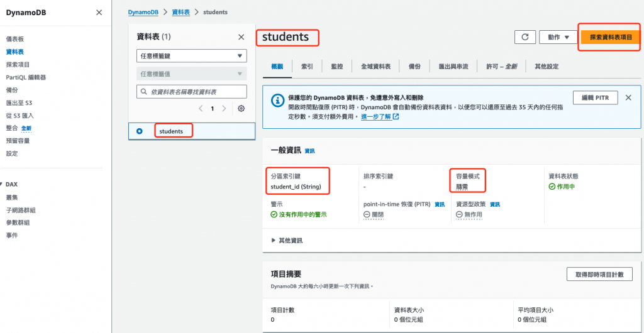Screen dimensions: 644x333
Task: Open the students table link in list
Action: (171, 131)
